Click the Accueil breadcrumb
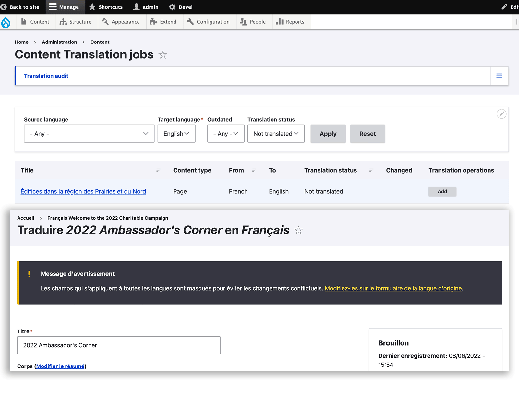Viewport: 519px width, 420px height. (x=26, y=218)
